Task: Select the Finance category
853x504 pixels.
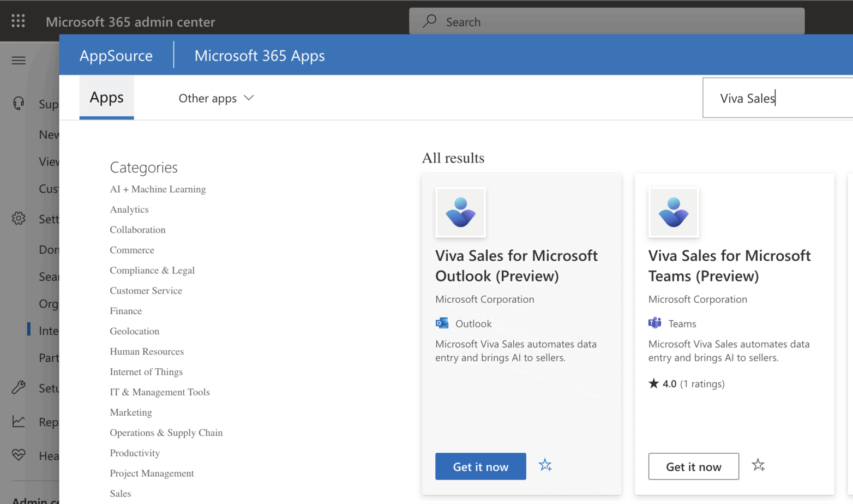Action: click(x=126, y=311)
